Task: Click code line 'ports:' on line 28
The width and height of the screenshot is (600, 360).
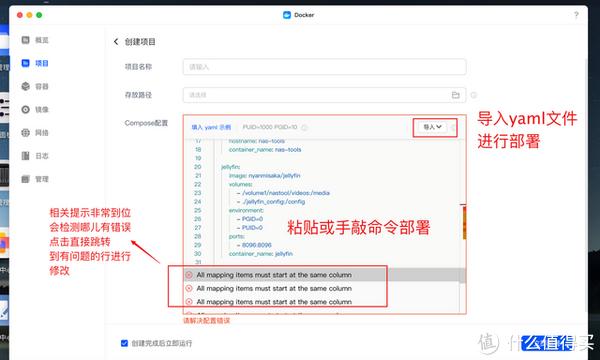Action: [236, 236]
